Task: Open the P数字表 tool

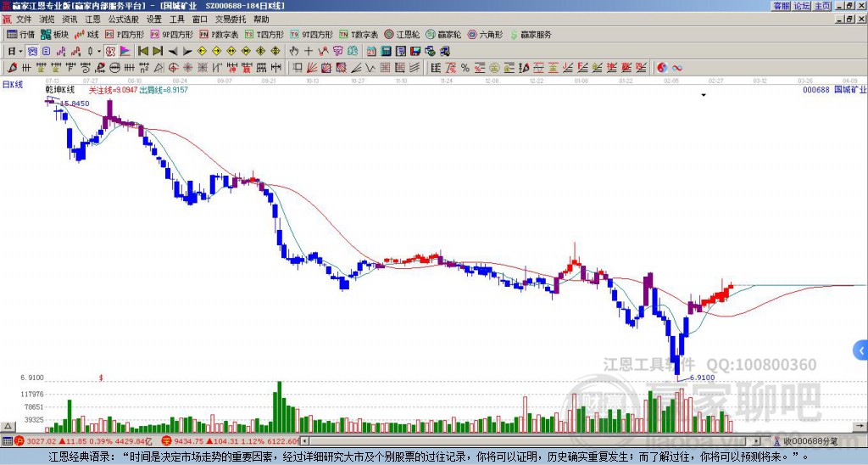Action: pos(220,34)
